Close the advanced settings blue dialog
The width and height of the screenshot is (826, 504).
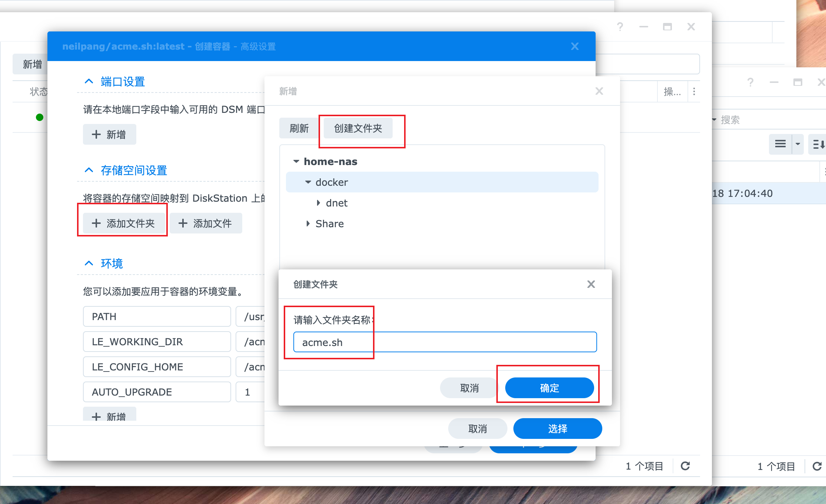574,46
